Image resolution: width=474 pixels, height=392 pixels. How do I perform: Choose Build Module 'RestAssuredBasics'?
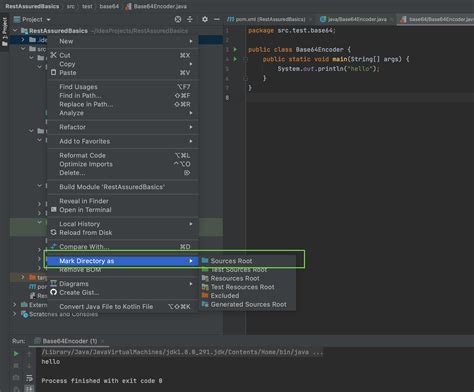123,187
